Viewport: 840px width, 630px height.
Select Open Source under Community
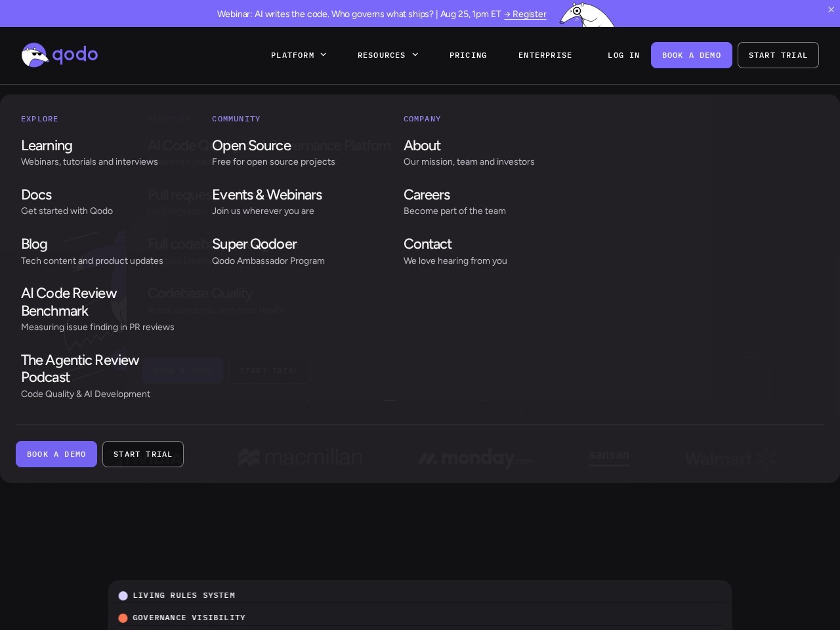pyautogui.click(x=251, y=146)
